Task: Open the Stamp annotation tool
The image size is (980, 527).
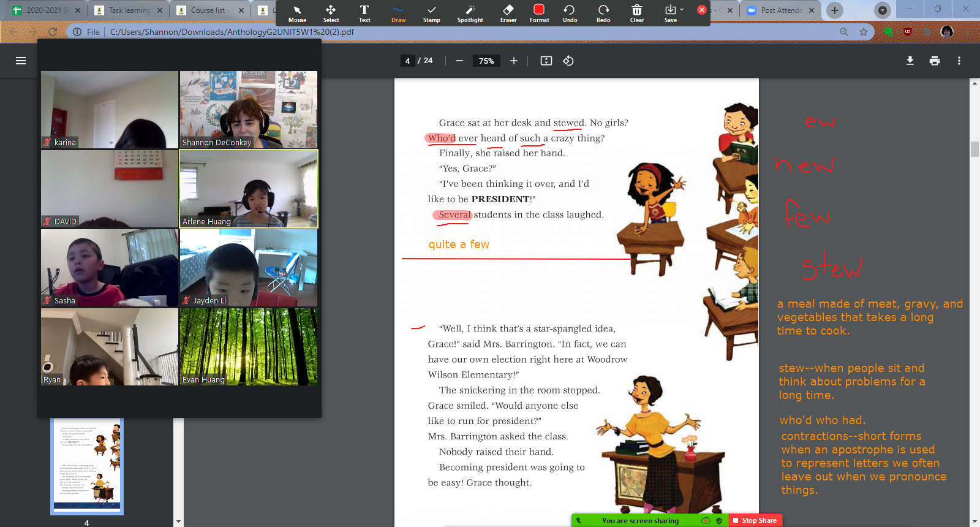Action: click(x=432, y=13)
